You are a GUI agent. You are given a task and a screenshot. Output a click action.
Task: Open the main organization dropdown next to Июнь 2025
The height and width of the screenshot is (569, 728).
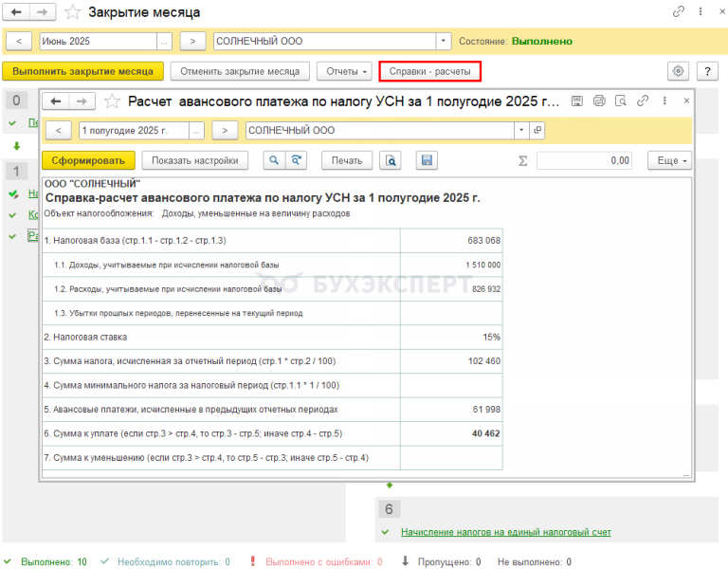pos(443,42)
